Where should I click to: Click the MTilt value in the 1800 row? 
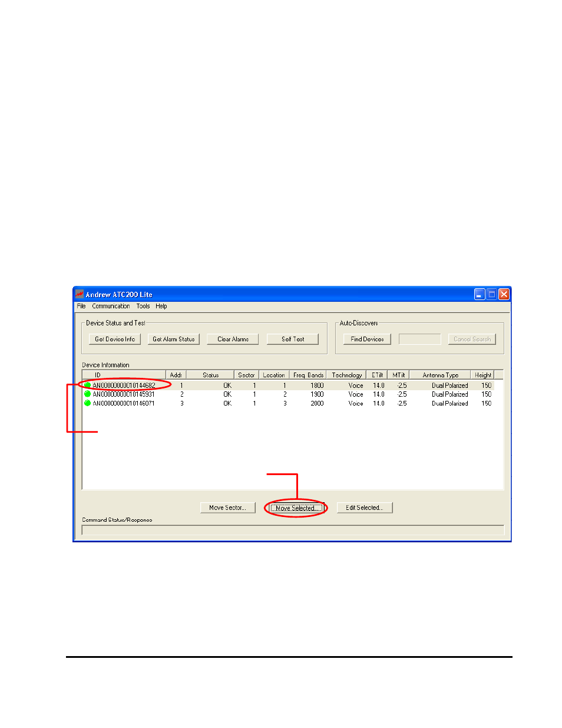tap(402, 386)
